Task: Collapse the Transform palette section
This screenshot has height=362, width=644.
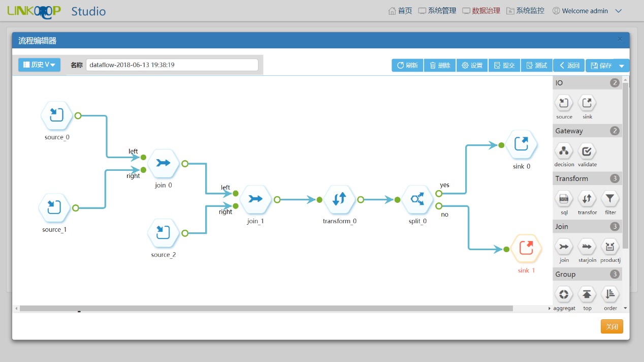Action: [587, 178]
